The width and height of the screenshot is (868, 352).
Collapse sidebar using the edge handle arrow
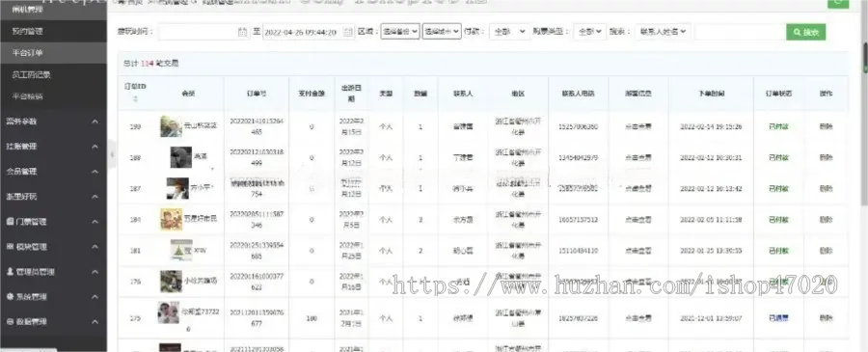point(112,154)
